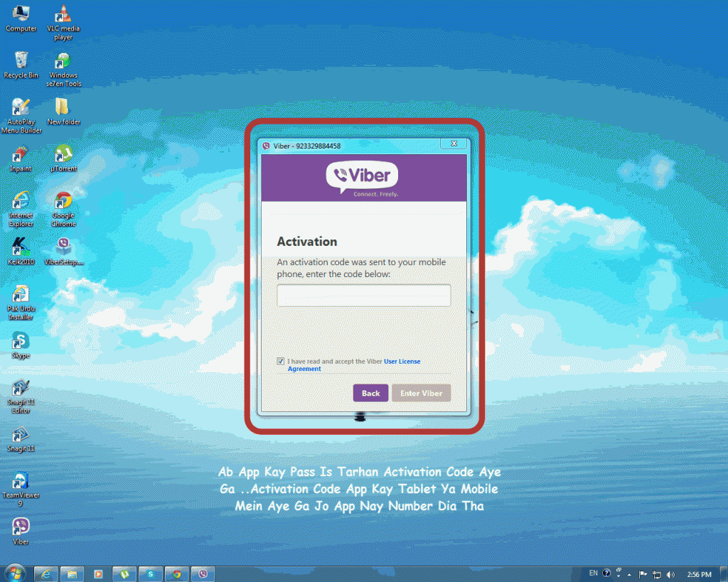Select Windows se7en Tools shortcut
728x582 pixels.
coord(63,70)
